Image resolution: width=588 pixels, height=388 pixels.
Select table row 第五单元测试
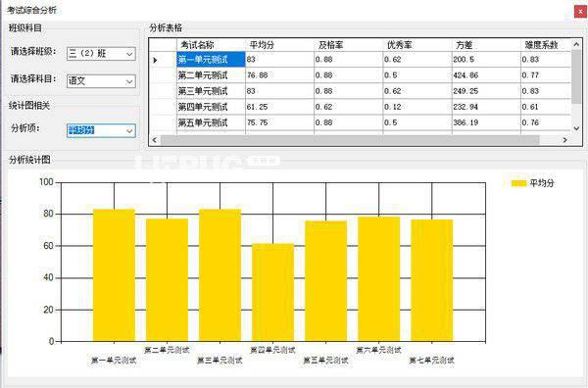(x=360, y=122)
